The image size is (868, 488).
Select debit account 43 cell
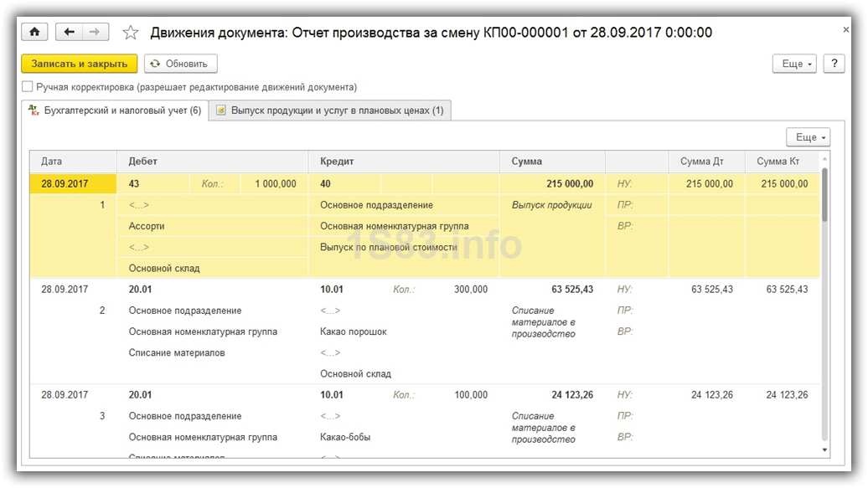pos(153,183)
